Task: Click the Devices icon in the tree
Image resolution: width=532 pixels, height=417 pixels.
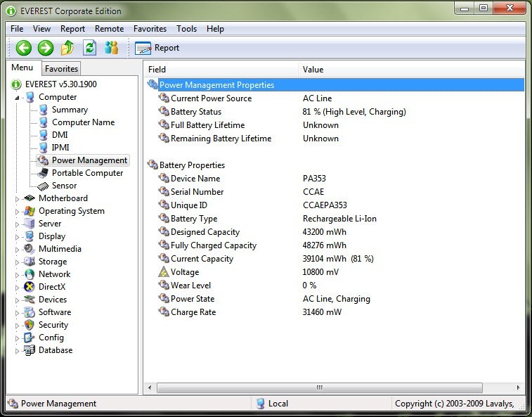Action: 30,300
